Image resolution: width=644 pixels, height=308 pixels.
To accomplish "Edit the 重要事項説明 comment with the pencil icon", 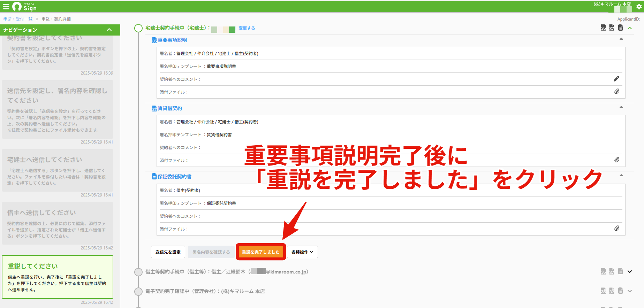I will (616, 79).
